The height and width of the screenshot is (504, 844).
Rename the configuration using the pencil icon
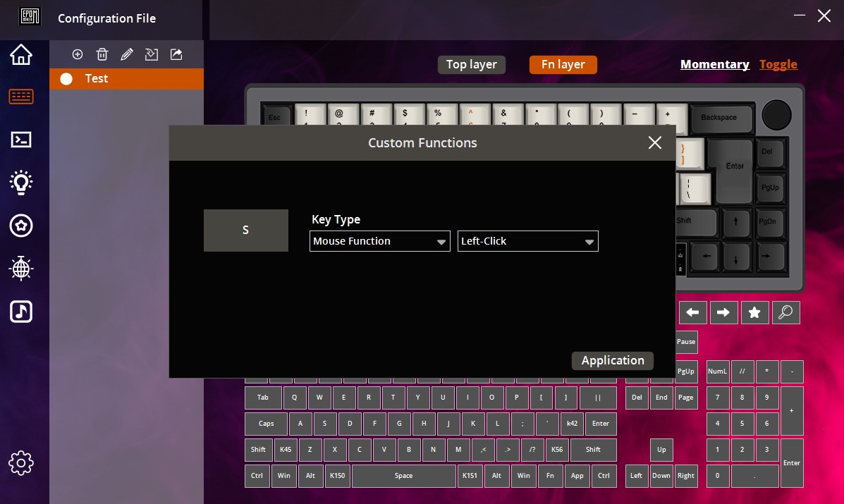tap(127, 54)
